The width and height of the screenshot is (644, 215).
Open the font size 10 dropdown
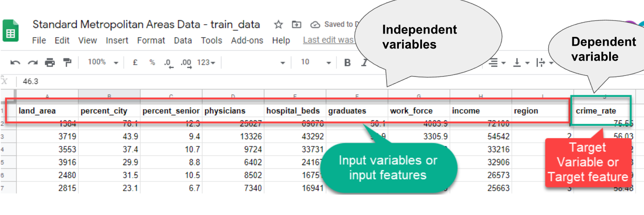315,62
